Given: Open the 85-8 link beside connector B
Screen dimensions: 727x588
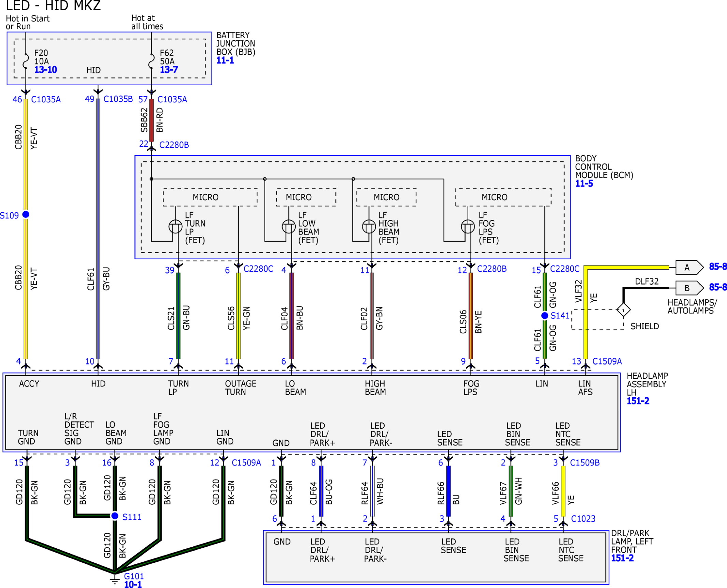Looking at the screenshot, I should pyautogui.click(x=718, y=287).
